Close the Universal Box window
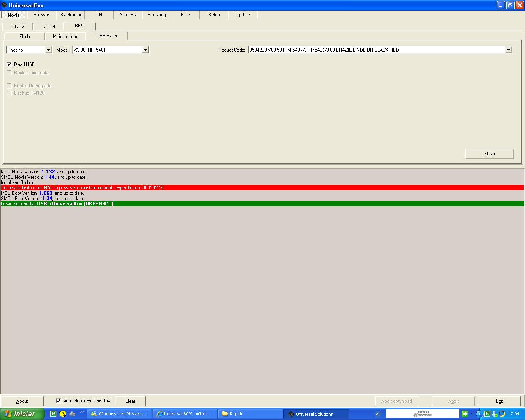 coord(520,5)
